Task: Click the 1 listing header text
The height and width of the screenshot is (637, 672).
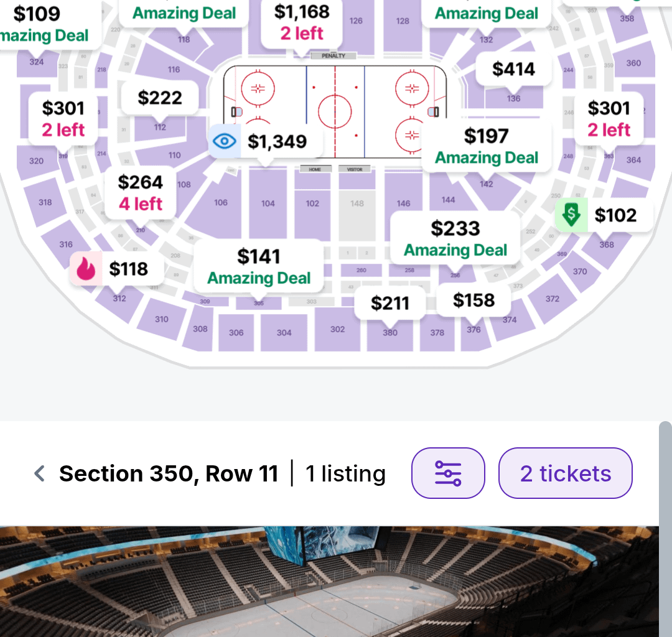Action: click(344, 473)
